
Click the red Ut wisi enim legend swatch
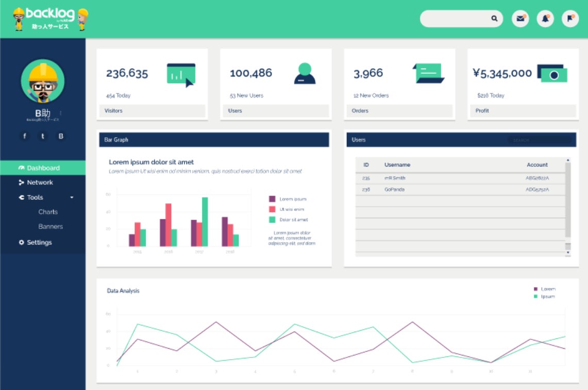point(272,209)
